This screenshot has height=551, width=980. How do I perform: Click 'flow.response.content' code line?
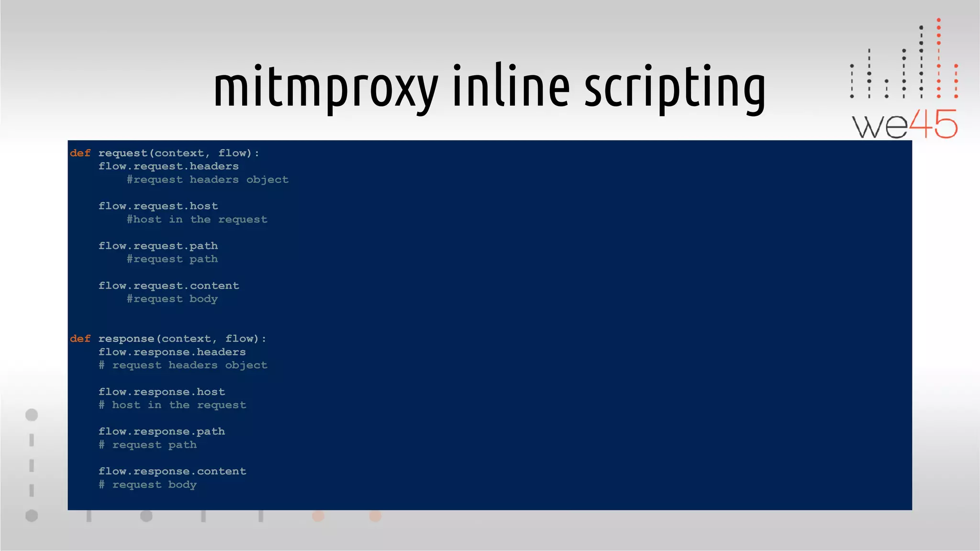[x=172, y=471]
